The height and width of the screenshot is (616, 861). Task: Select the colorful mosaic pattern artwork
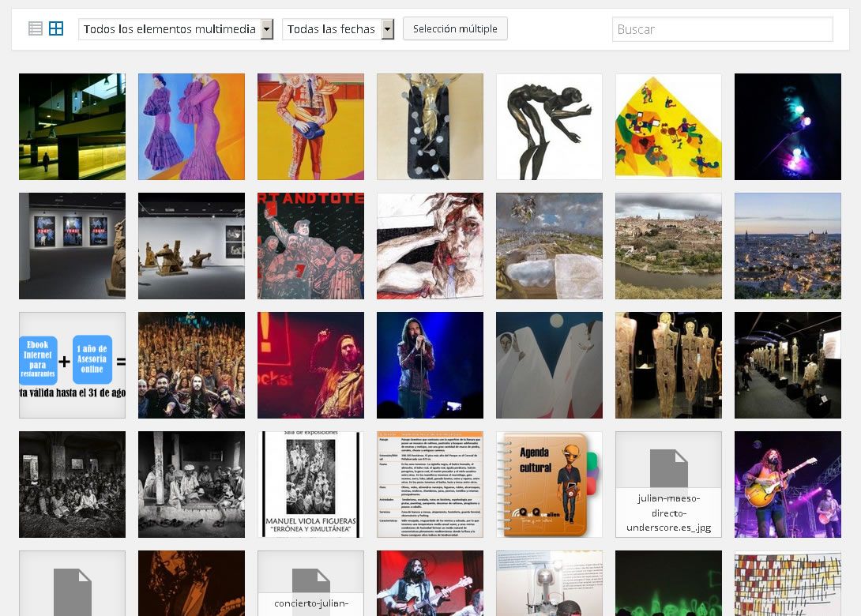788,583
